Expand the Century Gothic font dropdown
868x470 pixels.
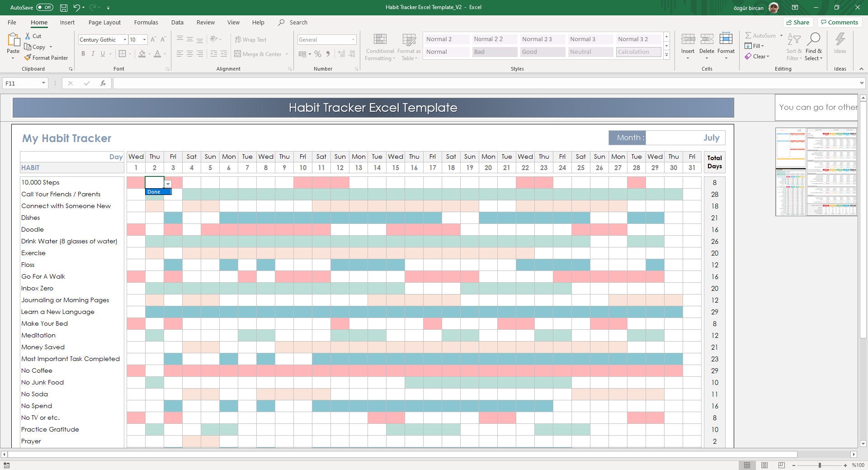tap(125, 40)
